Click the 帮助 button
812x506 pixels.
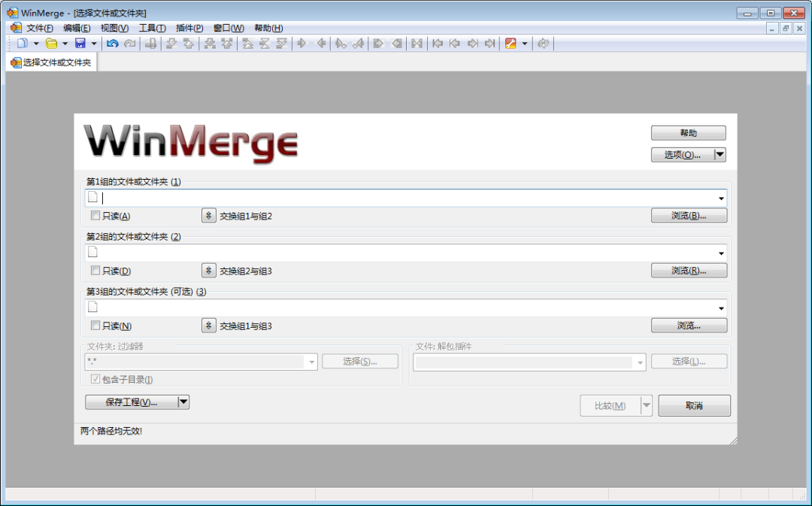coord(688,132)
